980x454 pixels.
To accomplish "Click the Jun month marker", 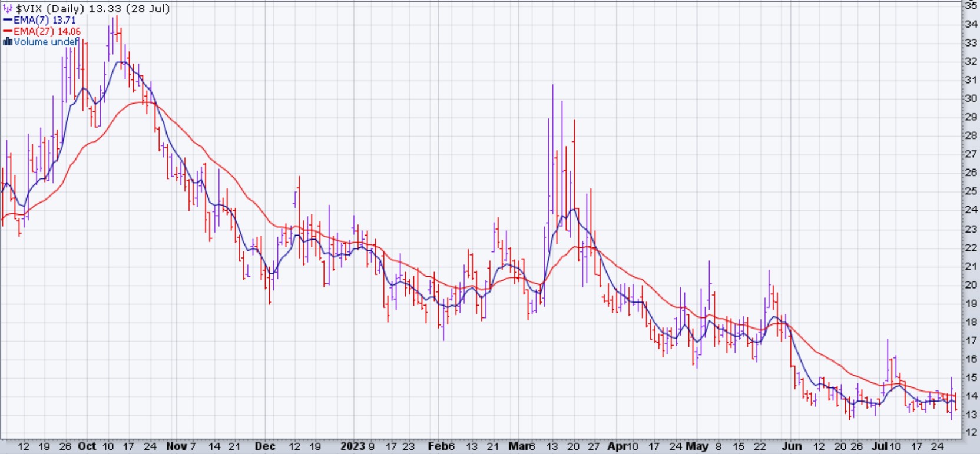I will pyautogui.click(x=791, y=446).
